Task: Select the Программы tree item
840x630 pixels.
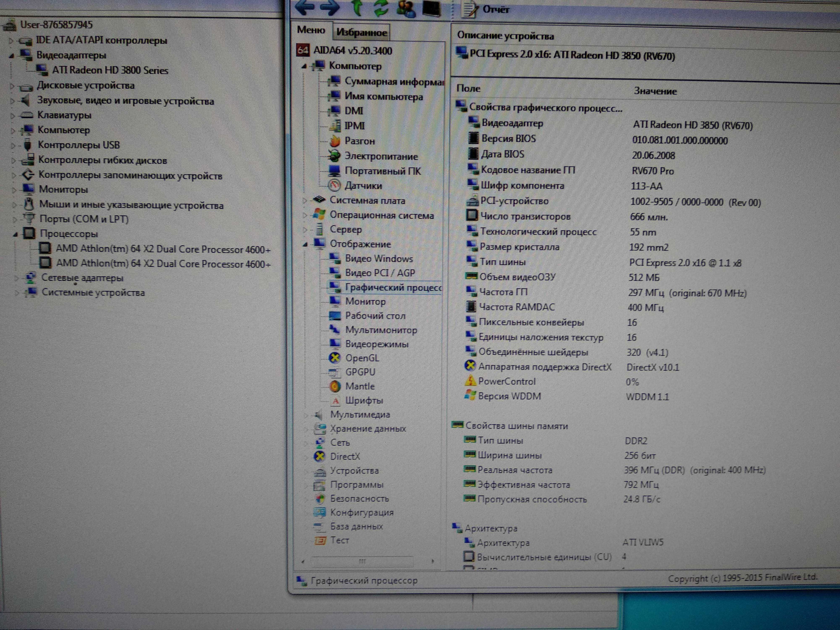Action: pyautogui.click(x=357, y=484)
